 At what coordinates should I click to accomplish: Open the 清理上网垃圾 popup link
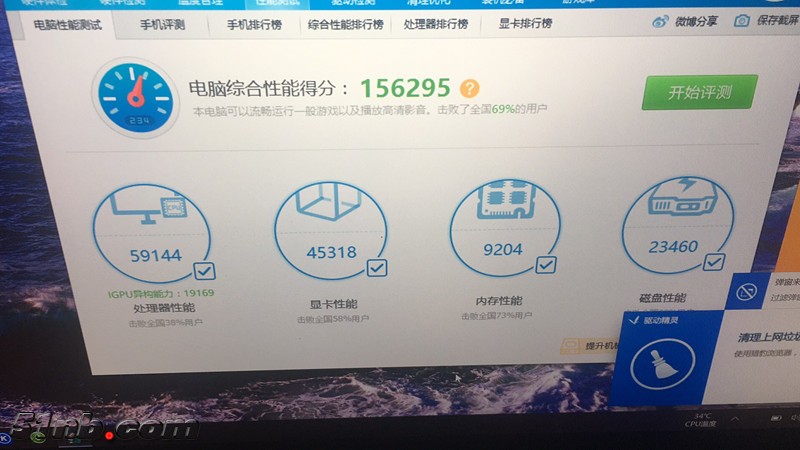(768, 337)
